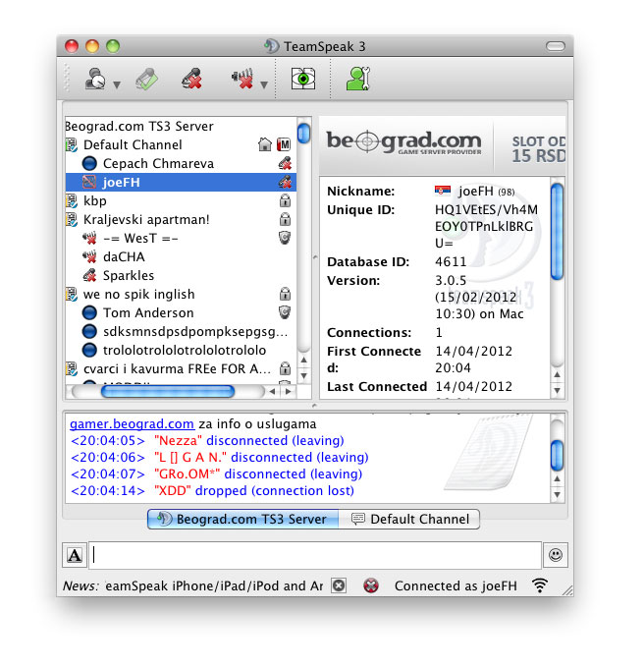Select the Beograd.com TS3 Server root row
This screenshot has width=644, height=668.
pos(181,126)
